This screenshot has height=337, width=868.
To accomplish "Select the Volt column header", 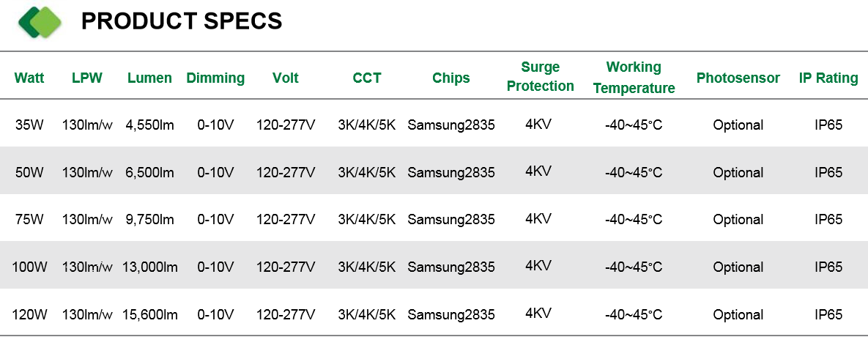I will tap(285, 78).
